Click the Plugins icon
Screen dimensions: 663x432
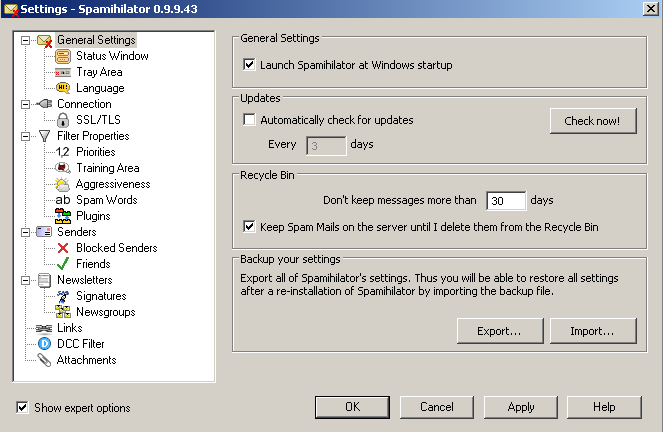pyautogui.click(x=63, y=216)
